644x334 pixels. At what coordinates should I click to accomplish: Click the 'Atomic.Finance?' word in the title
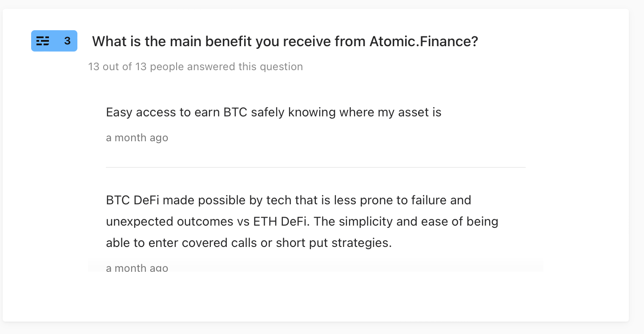[x=424, y=42]
